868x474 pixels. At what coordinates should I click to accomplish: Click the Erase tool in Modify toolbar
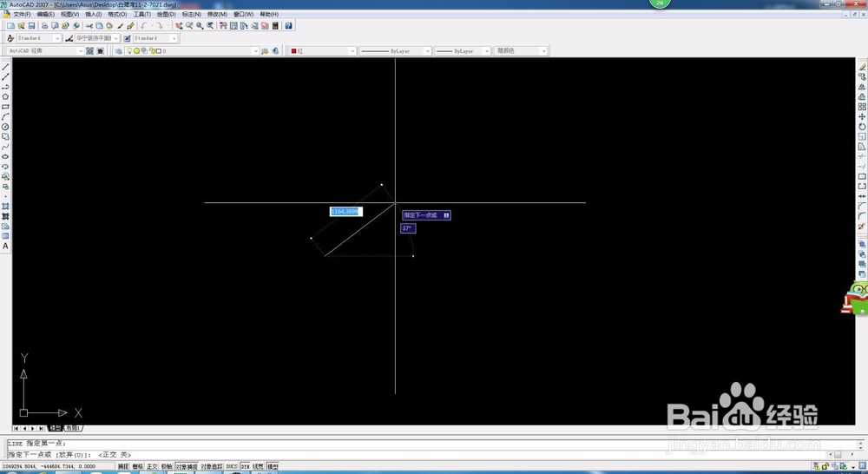pos(862,67)
